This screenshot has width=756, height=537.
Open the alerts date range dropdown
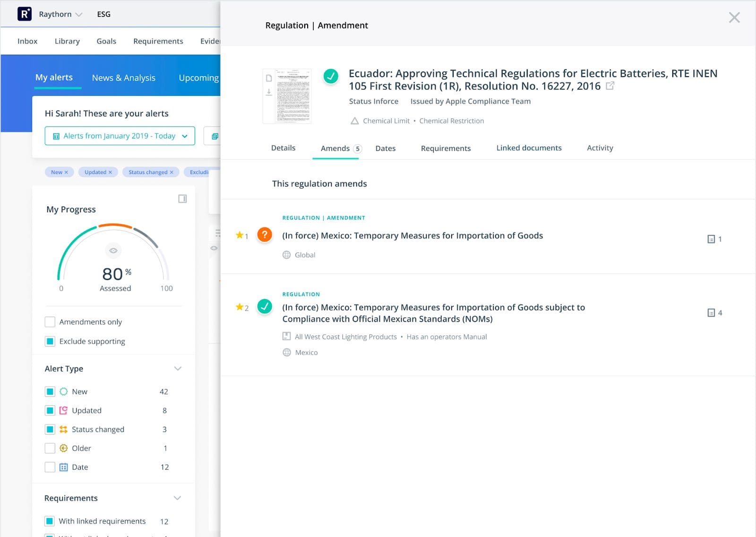[x=120, y=136]
